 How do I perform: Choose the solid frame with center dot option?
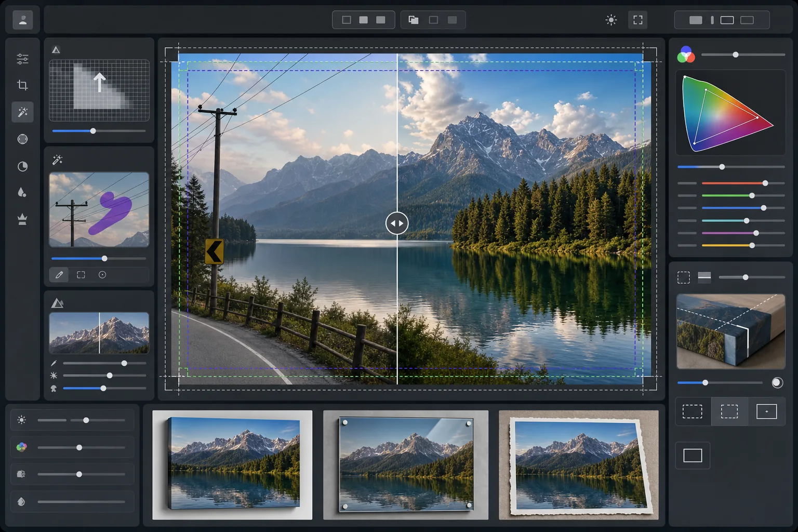point(767,411)
